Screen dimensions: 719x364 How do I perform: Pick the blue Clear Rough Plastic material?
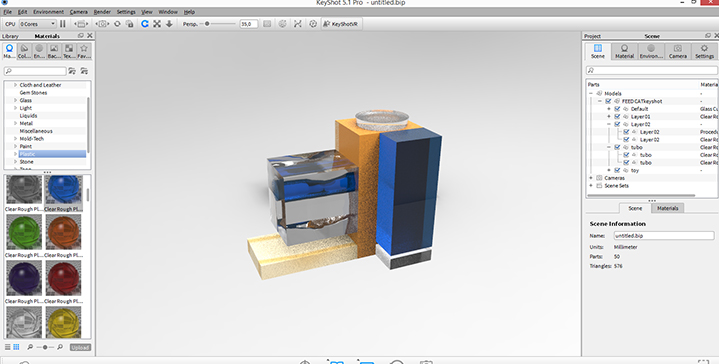tap(63, 189)
